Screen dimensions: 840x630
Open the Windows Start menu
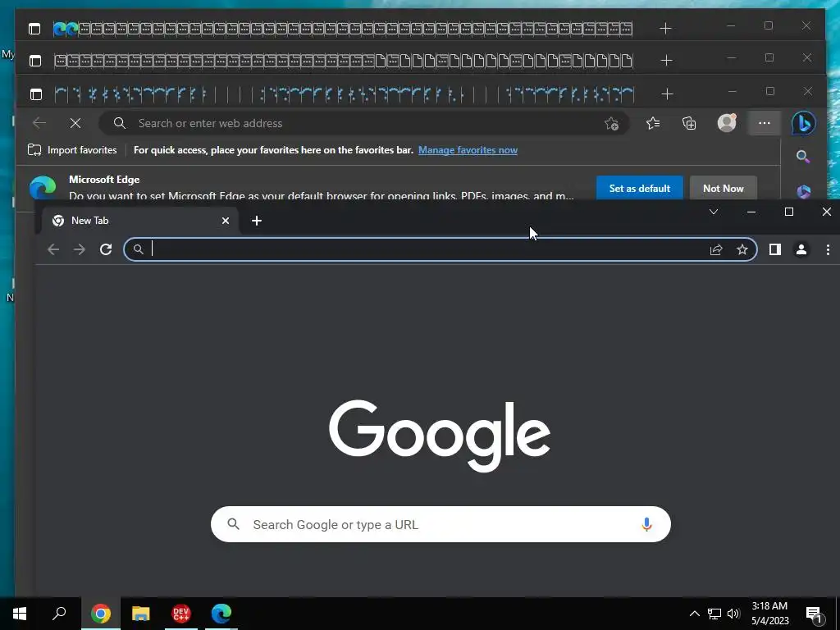20,614
